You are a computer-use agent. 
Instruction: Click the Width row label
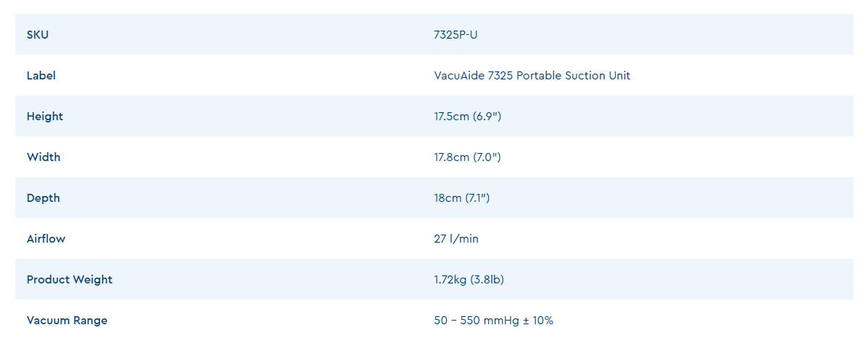(44, 157)
